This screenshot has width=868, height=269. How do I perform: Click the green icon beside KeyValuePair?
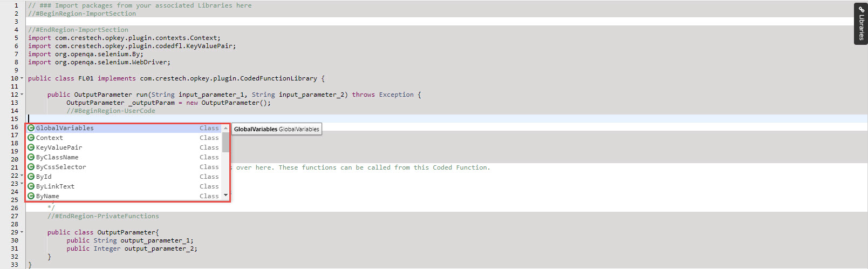click(31, 147)
